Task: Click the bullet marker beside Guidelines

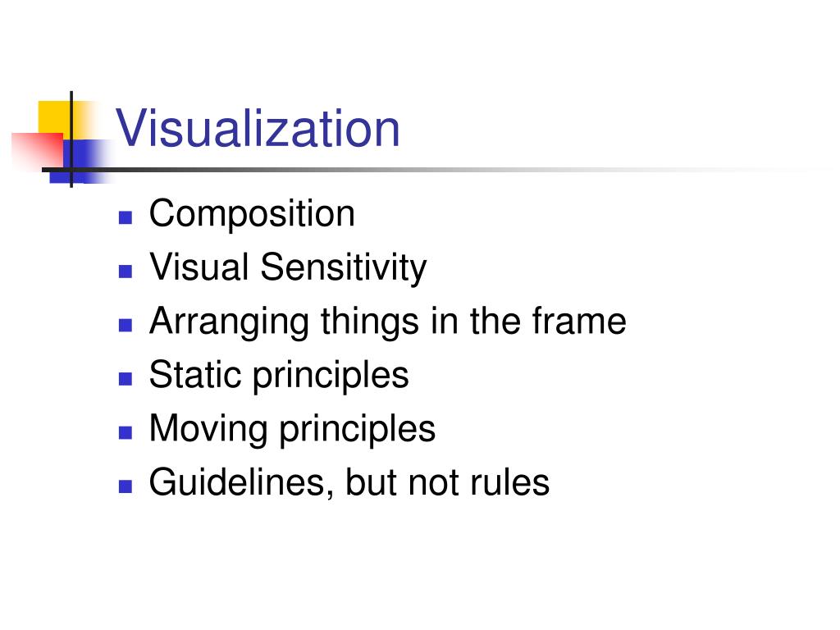Action: click(126, 486)
